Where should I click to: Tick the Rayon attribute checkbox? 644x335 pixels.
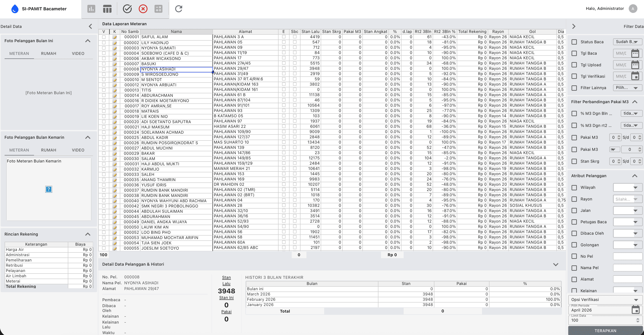point(574,199)
